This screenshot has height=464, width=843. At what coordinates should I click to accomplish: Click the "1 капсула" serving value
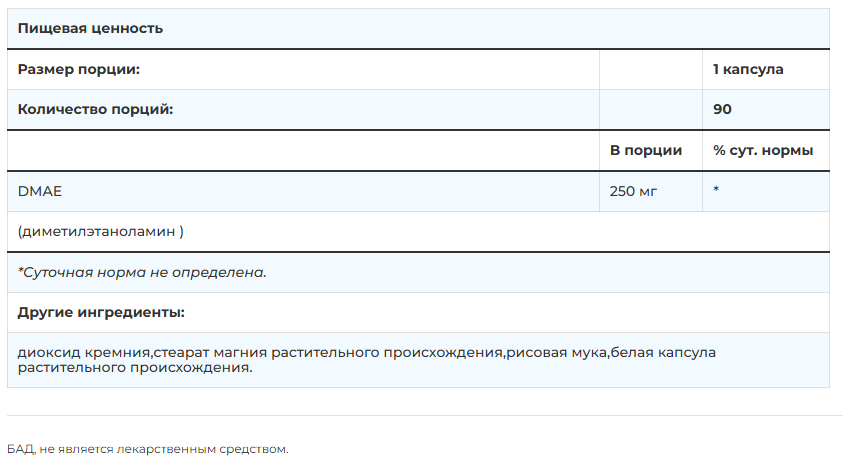point(748,70)
